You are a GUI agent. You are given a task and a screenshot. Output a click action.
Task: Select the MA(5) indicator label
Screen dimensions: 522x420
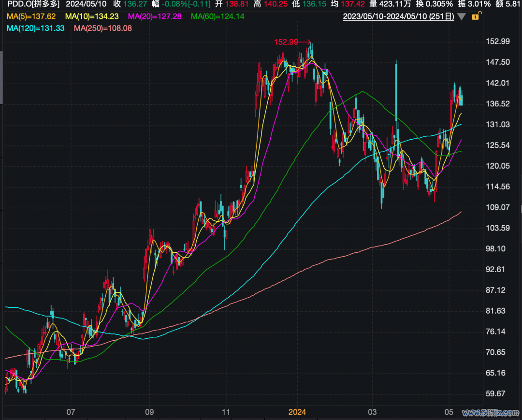31,17
